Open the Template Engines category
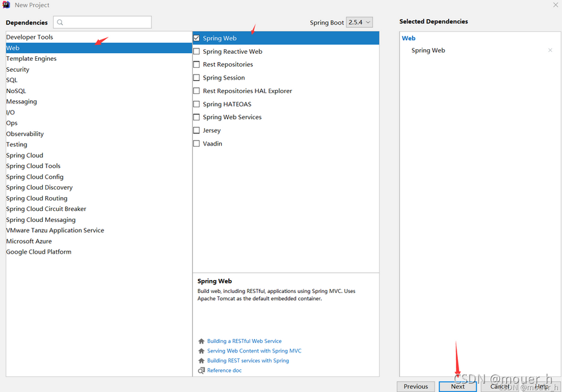The image size is (562, 392). pos(99,58)
